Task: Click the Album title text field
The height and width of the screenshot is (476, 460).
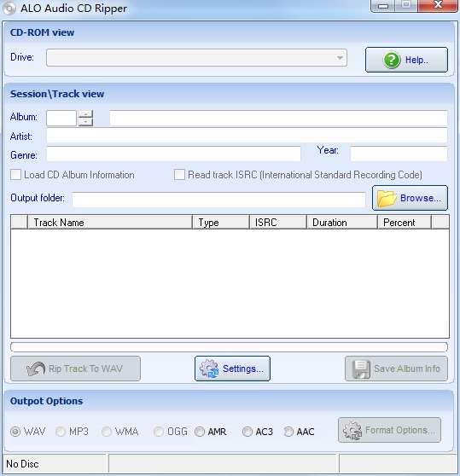Action: coord(278,118)
